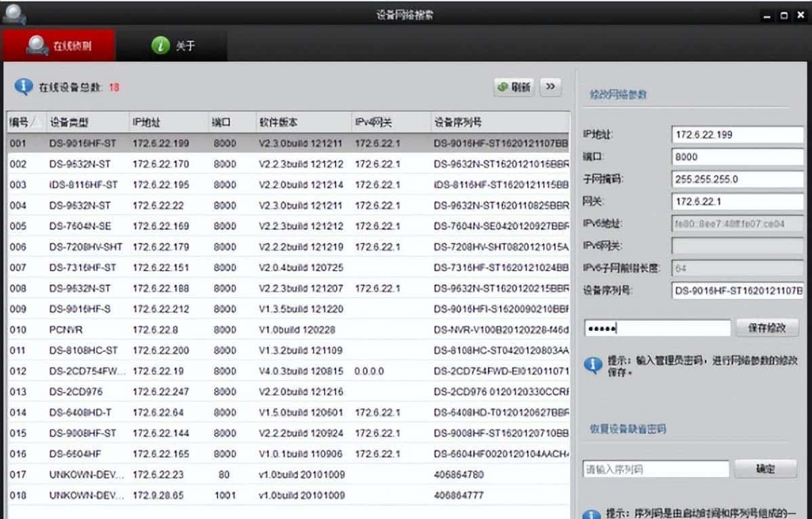Click the 请输入序列码 input field
Image resolution: width=812 pixels, height=519 pixels.
pyautogui.click(x=654, y=468)
